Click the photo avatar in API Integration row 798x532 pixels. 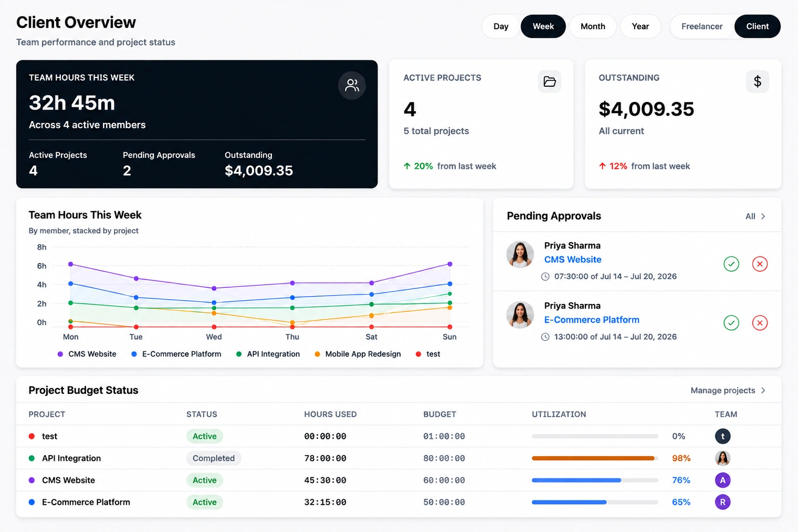coord(723,458)
